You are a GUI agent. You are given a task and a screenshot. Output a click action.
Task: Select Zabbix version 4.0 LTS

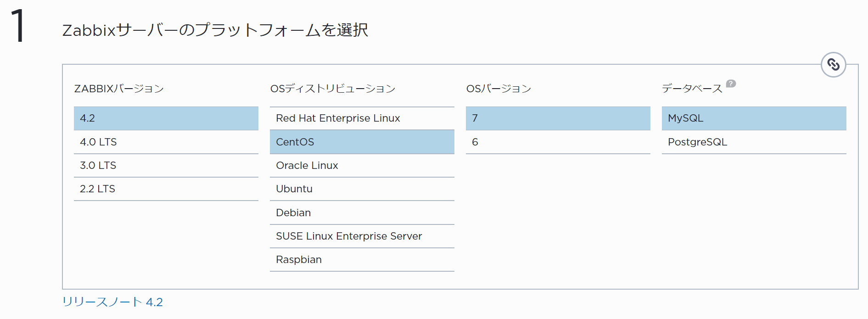click(166, 142)
